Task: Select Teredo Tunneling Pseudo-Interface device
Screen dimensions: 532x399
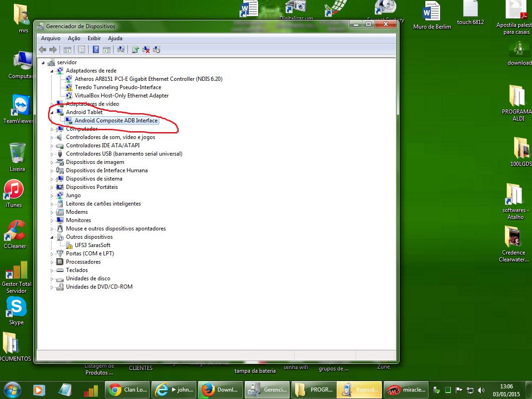Action: point(118,87)
